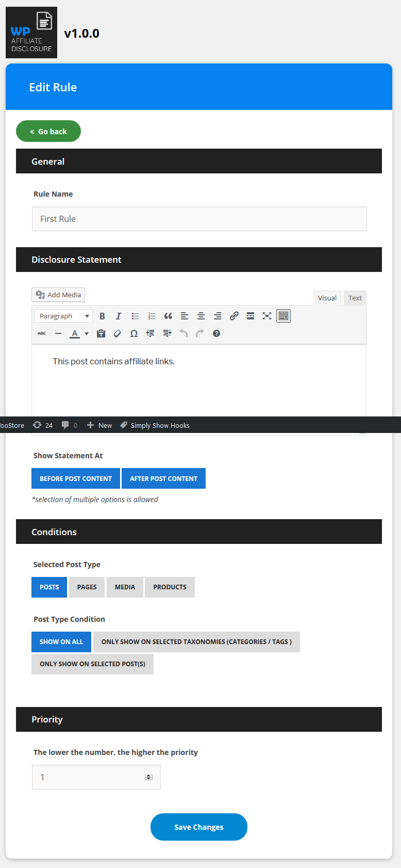The width and height of the screenshot is (401, 868).
Task: Choose Only Show on Selected Taxonomies
Action: point(196,642)
